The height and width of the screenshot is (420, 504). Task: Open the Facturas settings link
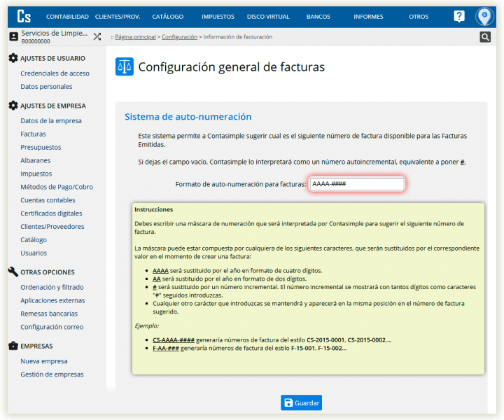[x=33, y=134]
